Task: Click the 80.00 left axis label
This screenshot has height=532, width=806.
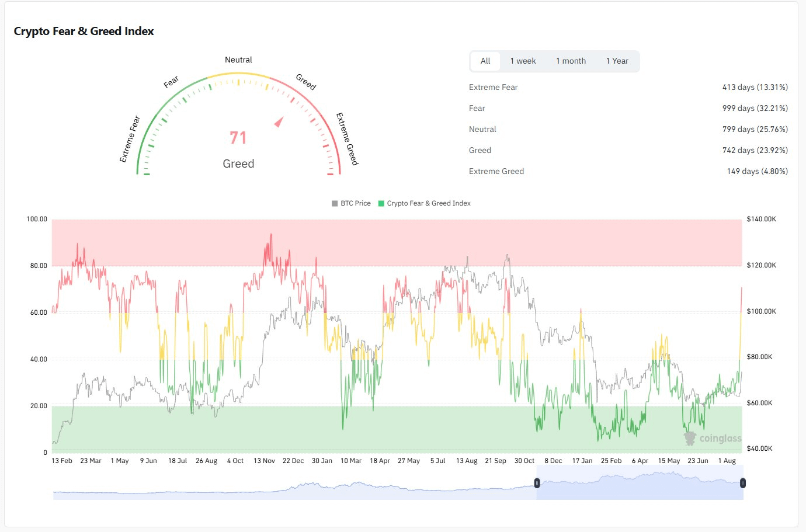Action: coord(39,266)
